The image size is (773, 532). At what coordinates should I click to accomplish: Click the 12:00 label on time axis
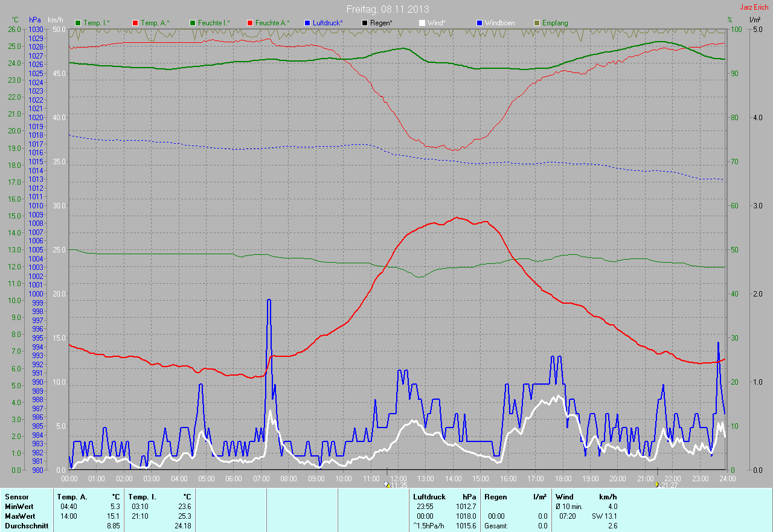(x=398, y=478)
